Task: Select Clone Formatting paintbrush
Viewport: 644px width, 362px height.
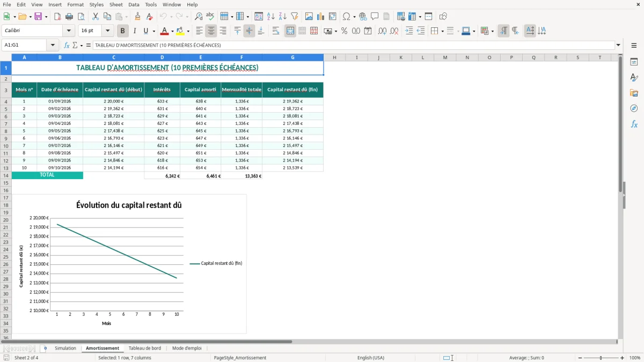Action: 138,17
